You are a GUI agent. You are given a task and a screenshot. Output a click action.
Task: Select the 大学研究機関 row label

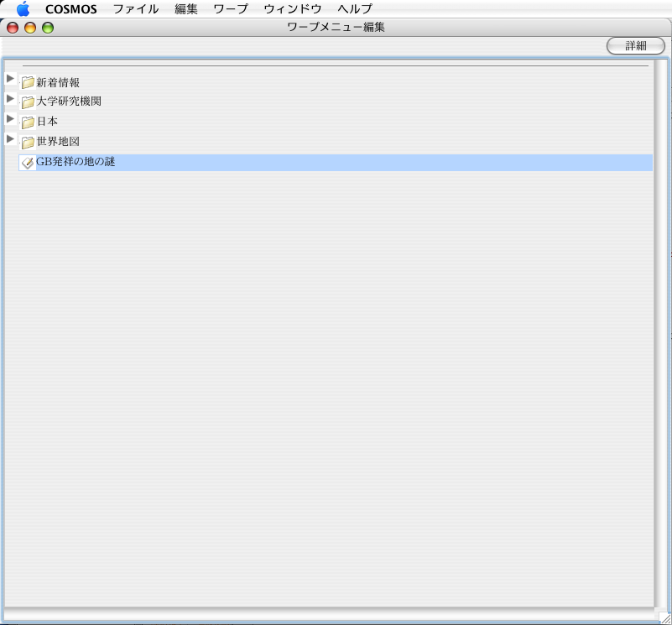[69, 102]
